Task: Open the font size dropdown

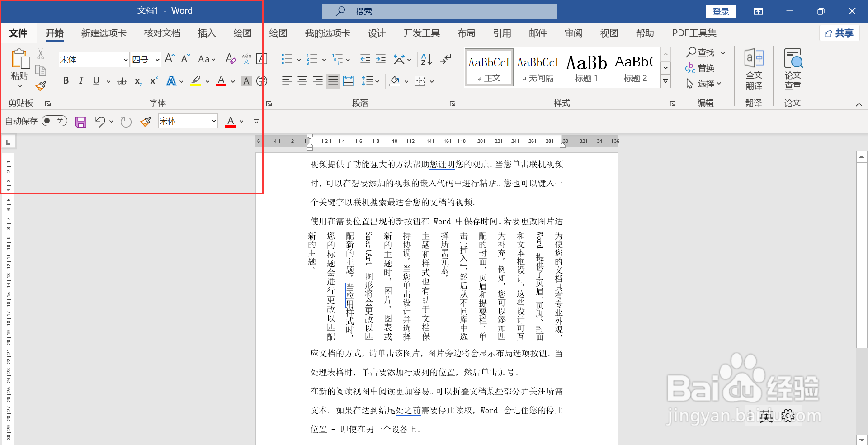Action: (157, 60)
